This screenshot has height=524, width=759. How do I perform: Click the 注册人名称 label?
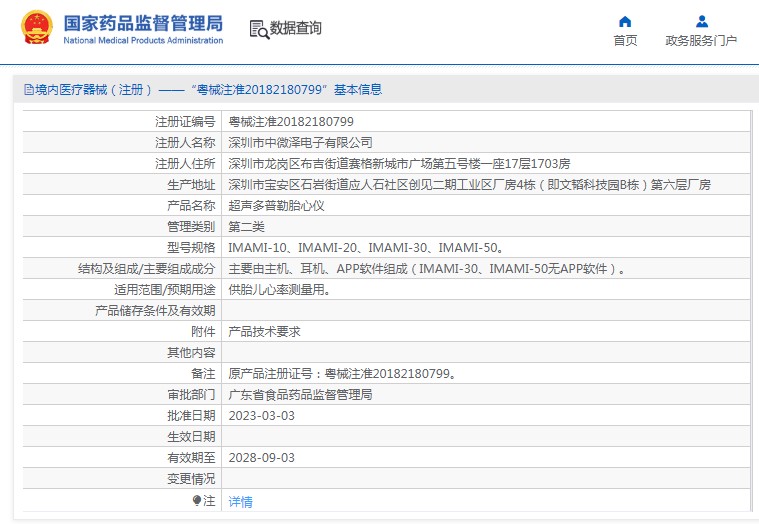[185, 143]
